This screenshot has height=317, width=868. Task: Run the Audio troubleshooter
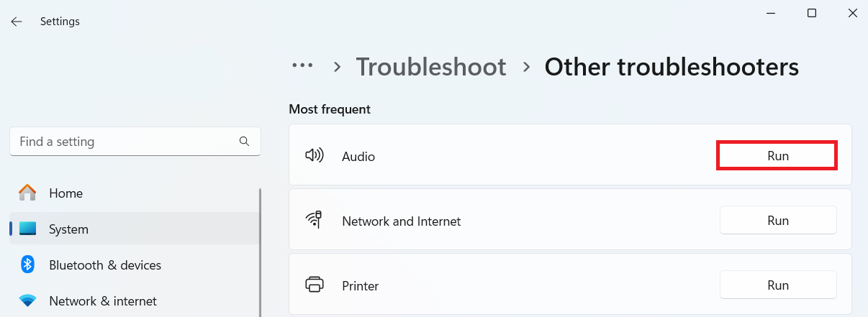point(777,155)
